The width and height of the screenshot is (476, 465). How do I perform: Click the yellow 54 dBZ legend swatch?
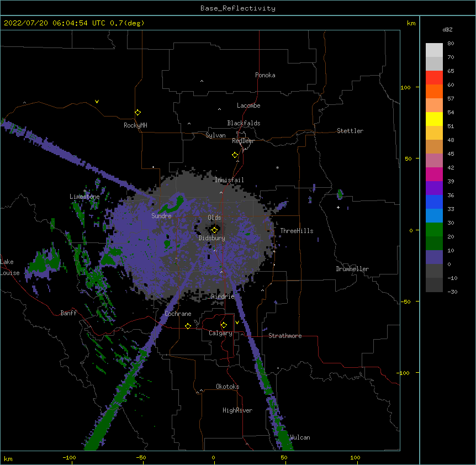tap(434, 119)
